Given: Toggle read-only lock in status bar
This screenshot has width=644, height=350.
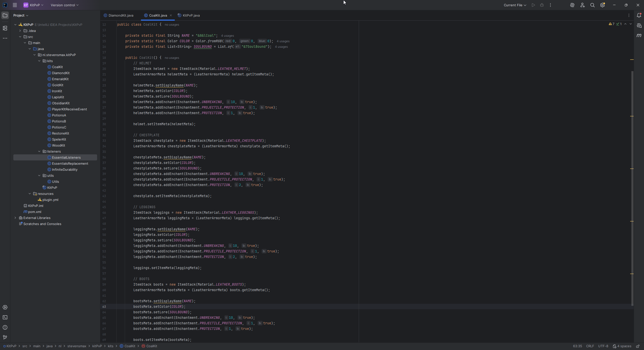Looking at the screenshot, I should pos(638,346).
